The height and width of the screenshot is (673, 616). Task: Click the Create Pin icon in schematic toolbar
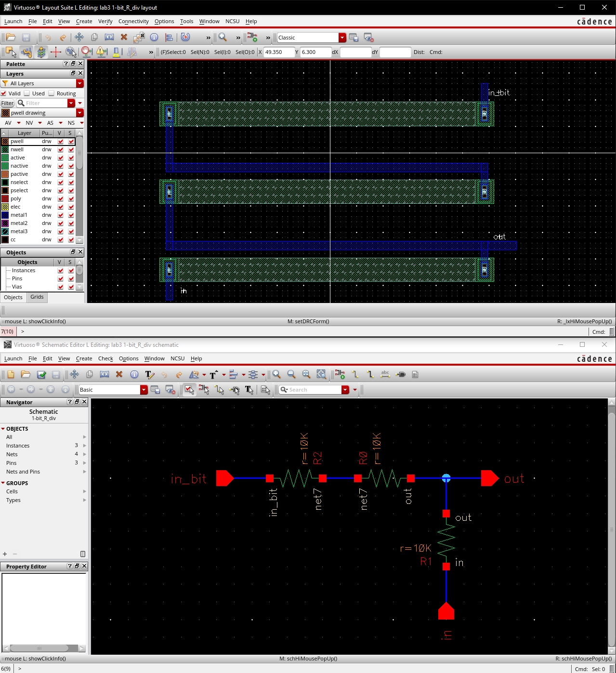400,374
